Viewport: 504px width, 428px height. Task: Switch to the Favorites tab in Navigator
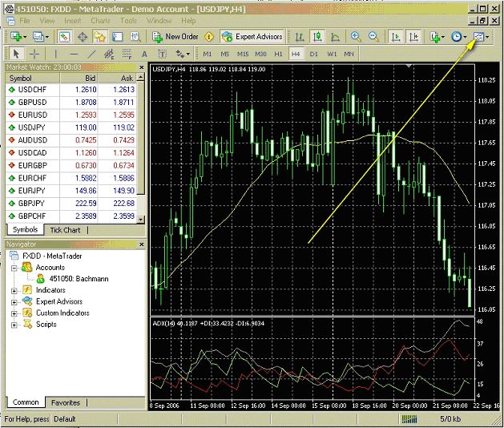point(66,402)
